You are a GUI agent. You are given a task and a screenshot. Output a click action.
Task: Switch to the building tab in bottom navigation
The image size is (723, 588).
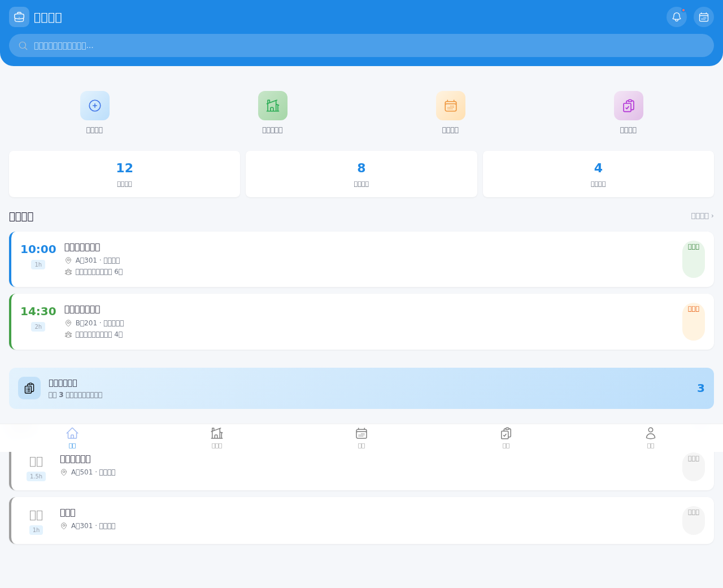click(x=217, y=438)
